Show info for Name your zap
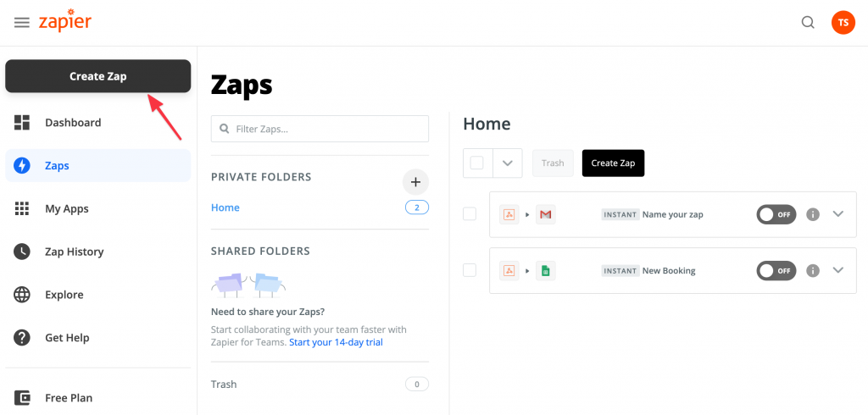 813,214
